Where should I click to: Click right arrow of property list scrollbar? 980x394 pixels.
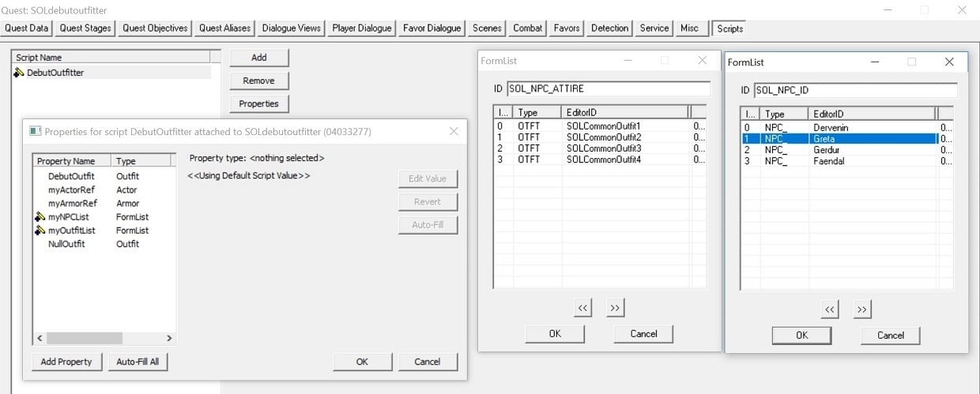coord(169,338)
